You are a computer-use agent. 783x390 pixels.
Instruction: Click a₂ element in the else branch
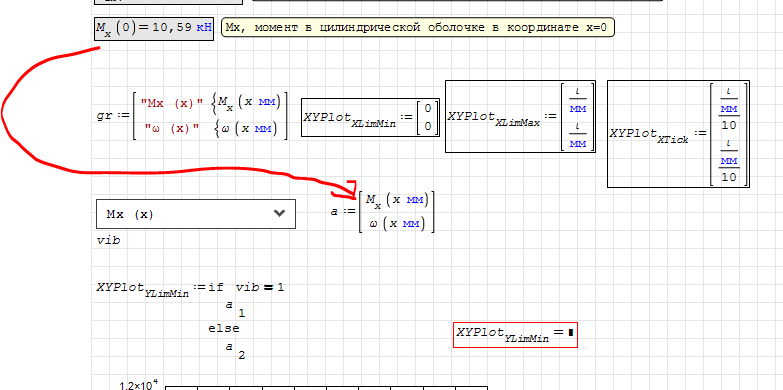coord(235,351)
